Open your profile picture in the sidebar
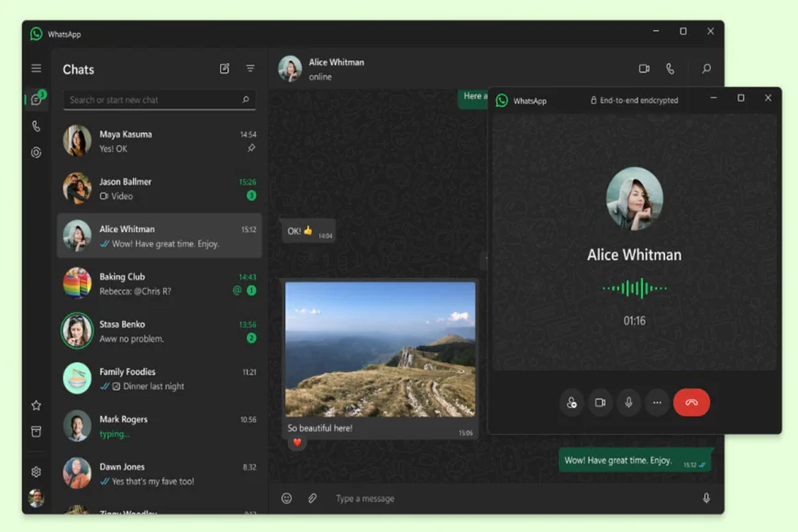Viewport: 798px width, 532px height. point(35,500)
